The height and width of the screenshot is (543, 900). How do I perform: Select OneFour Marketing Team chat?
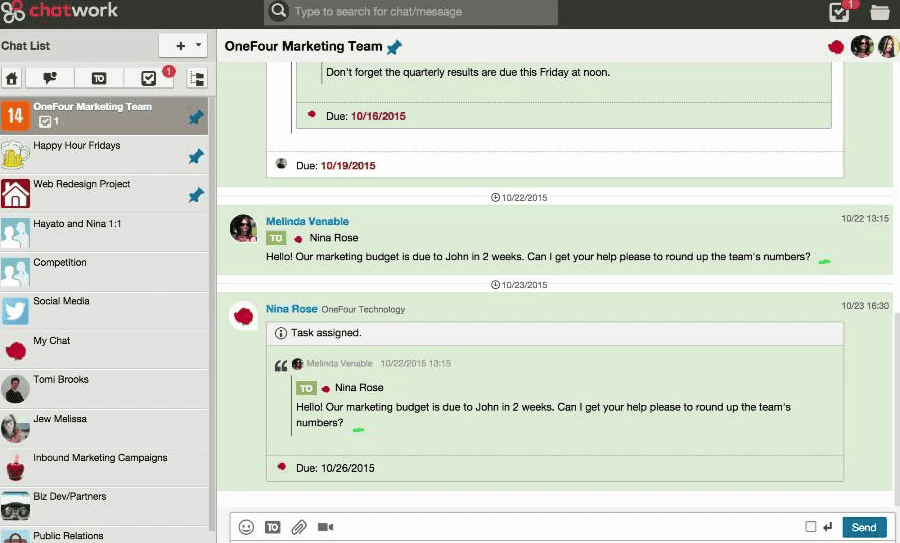click(x=104, y=115)
